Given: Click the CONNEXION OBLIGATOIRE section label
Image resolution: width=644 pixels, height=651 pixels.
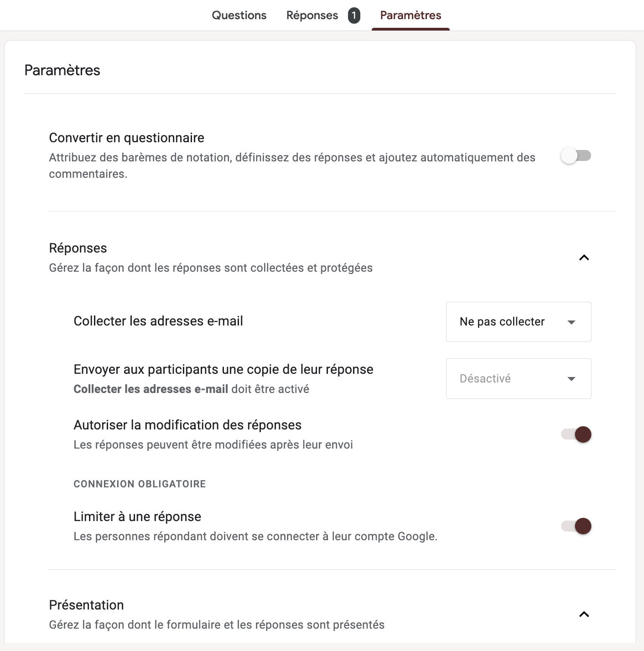Looking at the screenshot, I should point(140,484).
